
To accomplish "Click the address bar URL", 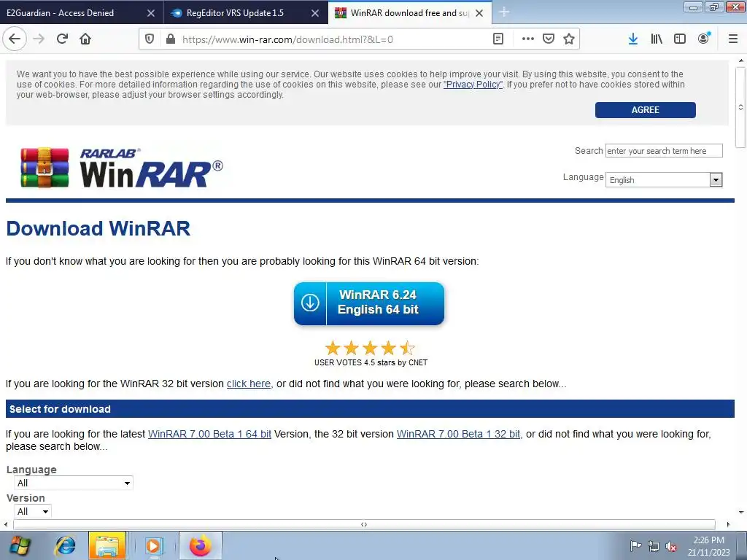I will (287, 39).
